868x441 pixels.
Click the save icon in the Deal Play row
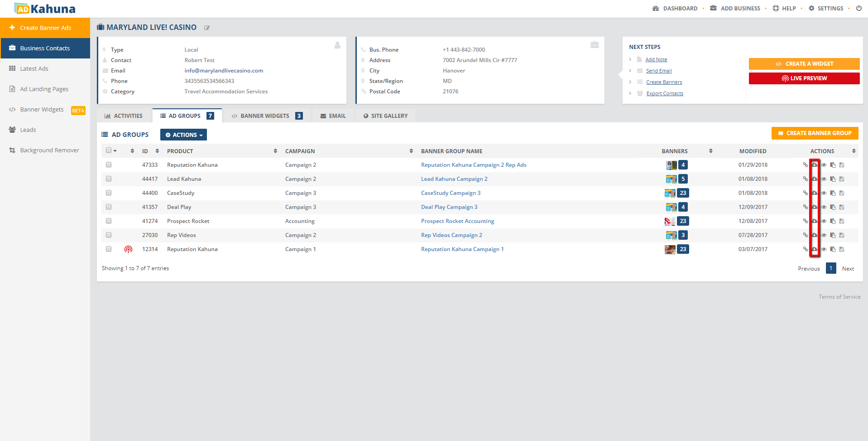842,207
